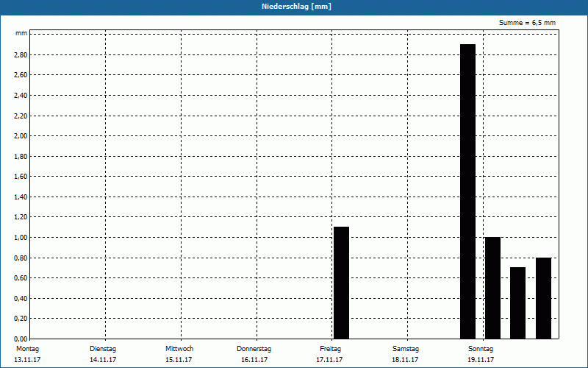Click the Montag axis label
Screen dimensions: 588x368
point(27,349)
